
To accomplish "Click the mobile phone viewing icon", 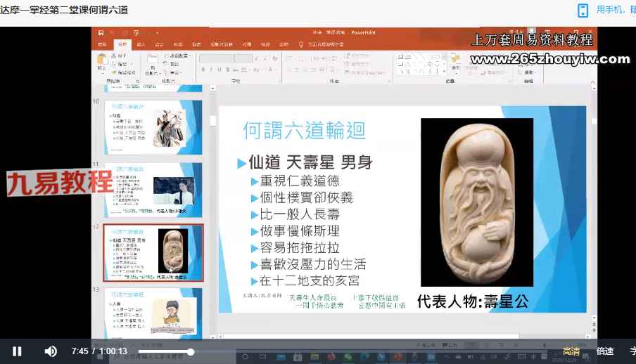I will coord(583,10).
